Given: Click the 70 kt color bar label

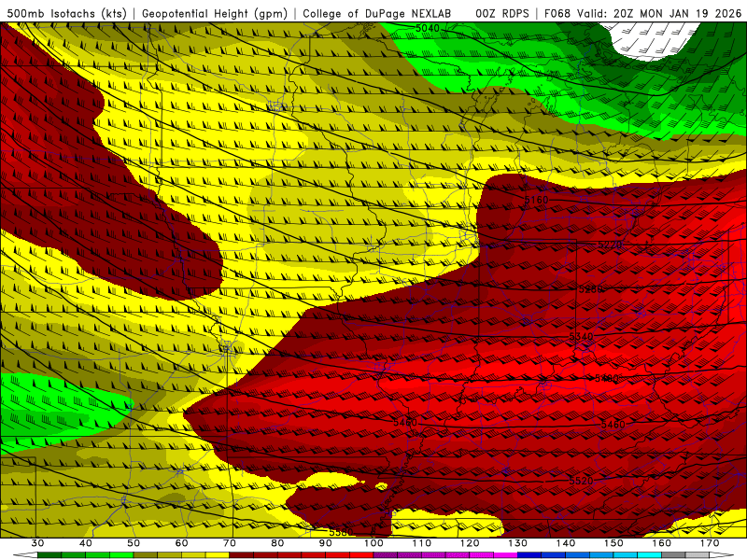Looking at the screenshot, I should pyautogui.click(x=230, y=543).
